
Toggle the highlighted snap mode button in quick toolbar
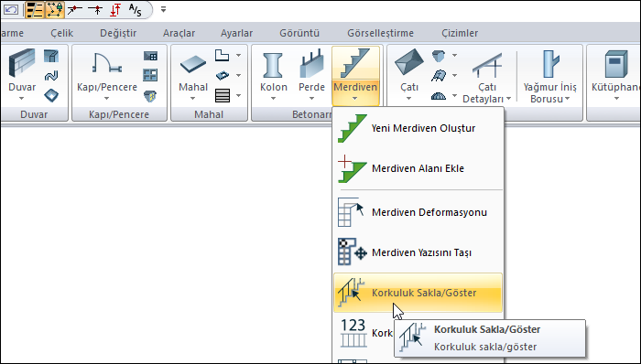click(55, 10)
